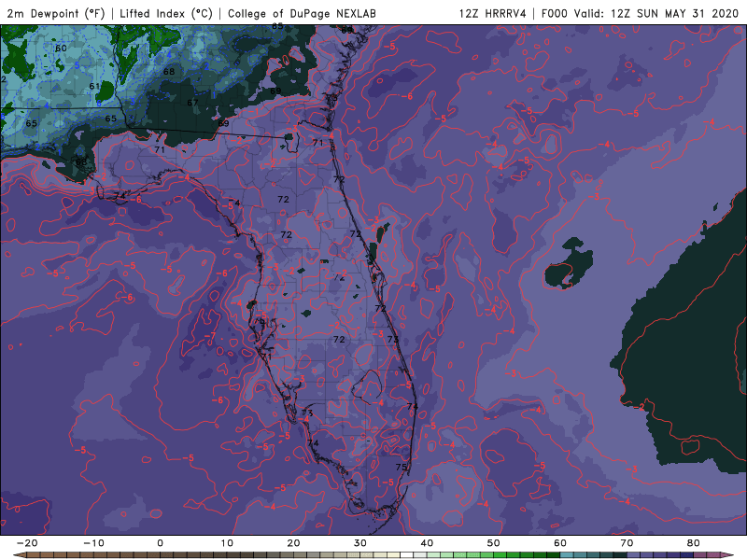Click the "60" color scale label below map
Viewport: 747px width, 560px height.
point(560,543)
